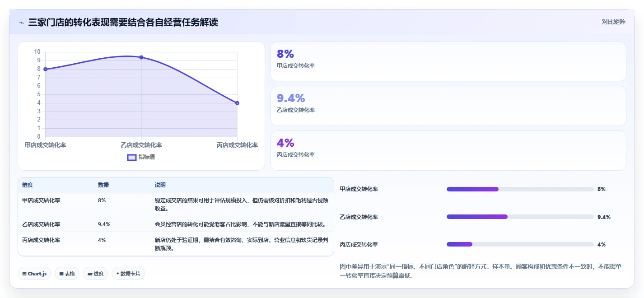Click 丙店成交转化率 label on chart axis

pos(237,145)
